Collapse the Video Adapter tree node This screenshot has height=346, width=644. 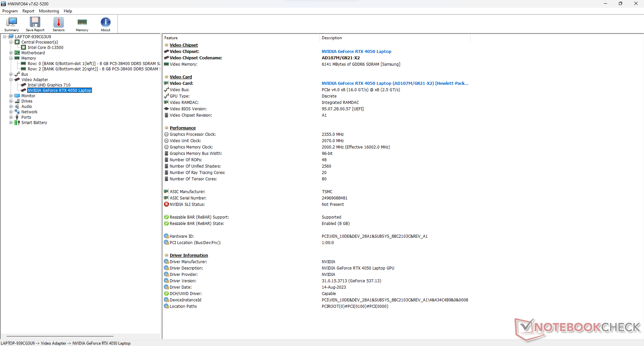click(11, 80)
